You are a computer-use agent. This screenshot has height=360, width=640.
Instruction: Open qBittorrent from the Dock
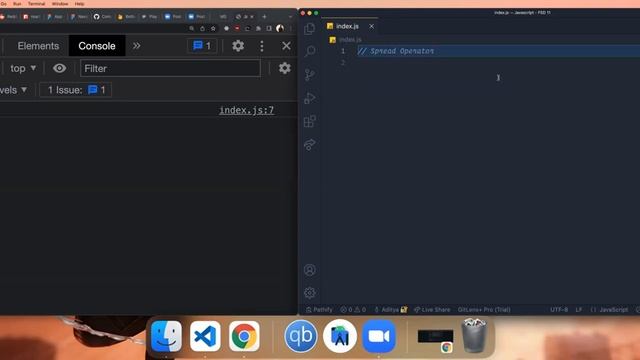(301, 336)
